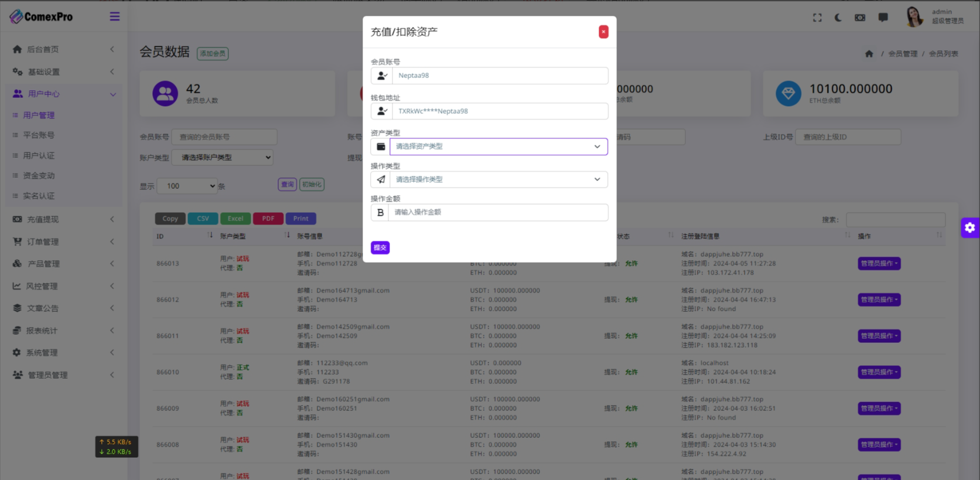Submit the form with 提交 button
This screenshot has height=480, width=980.
tap(380, 247)
